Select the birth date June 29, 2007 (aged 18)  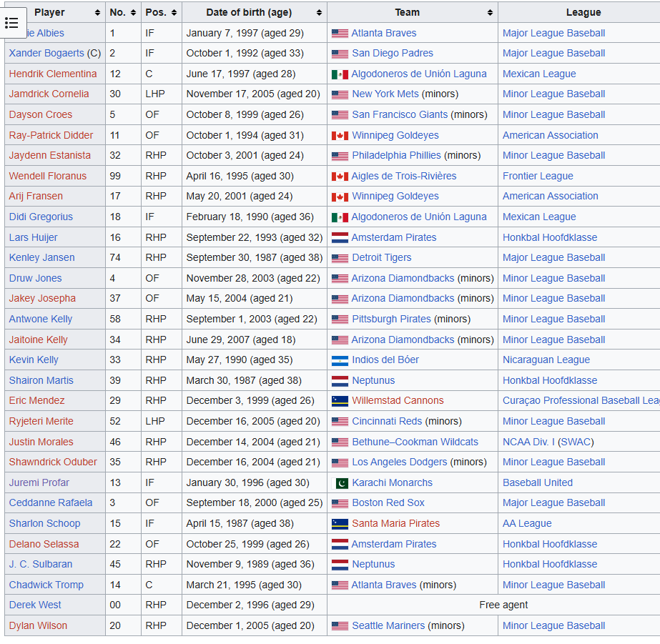(241, 340)
